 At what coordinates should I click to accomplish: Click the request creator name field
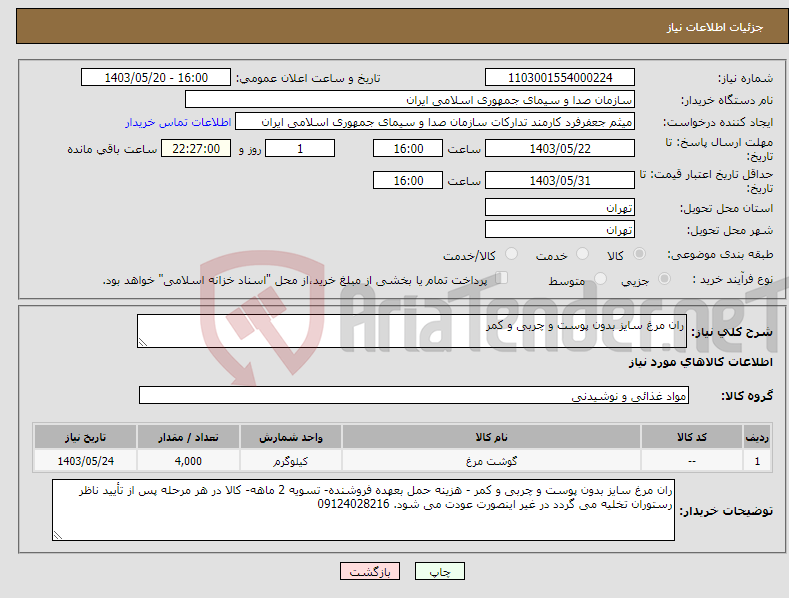tap(435, 122)
